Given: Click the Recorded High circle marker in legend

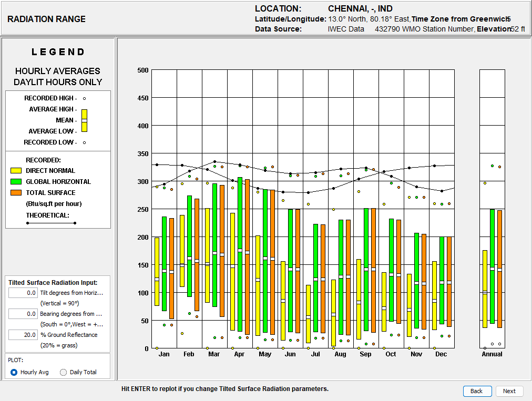Looking at the screenshot, I should click(x=85, y=98).
